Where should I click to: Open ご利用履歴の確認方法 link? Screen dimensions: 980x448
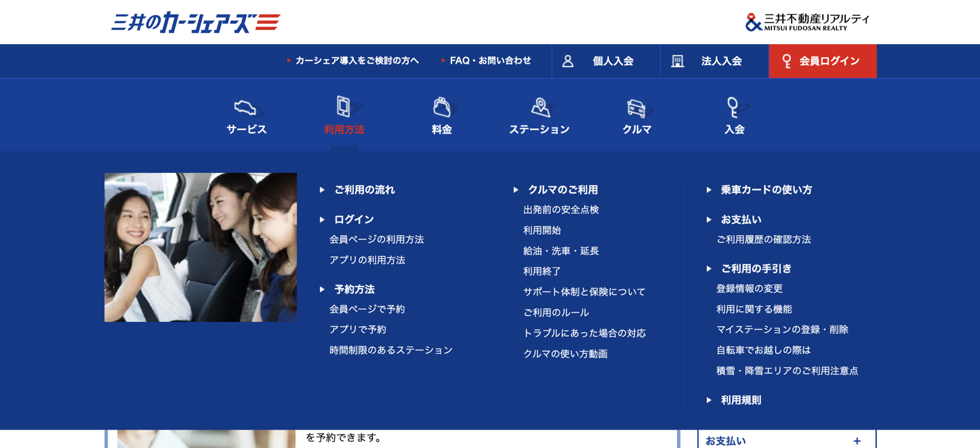click(x=764, y=240)
